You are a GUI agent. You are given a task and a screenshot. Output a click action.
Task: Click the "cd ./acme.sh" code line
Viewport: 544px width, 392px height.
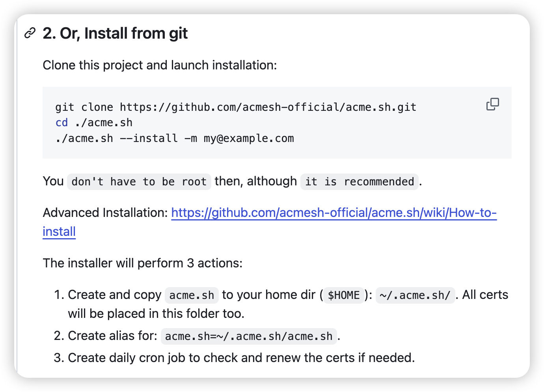point(94,123)
